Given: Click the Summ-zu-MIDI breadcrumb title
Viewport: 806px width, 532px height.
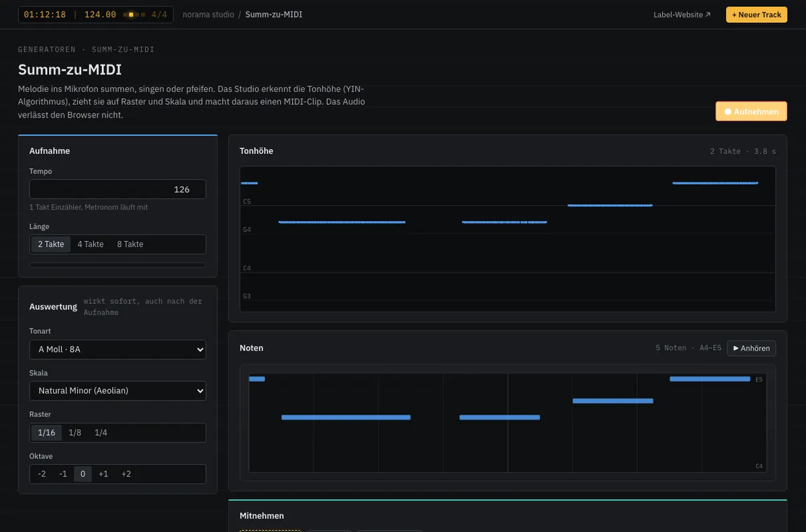Looking at the screenshot, I should 274,14.
